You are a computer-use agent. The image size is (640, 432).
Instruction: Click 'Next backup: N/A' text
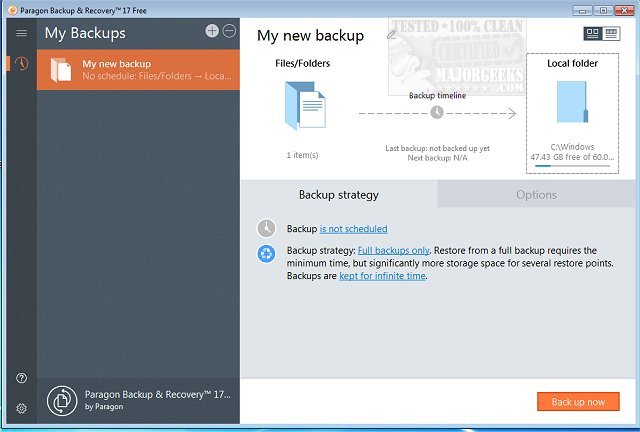437,158
